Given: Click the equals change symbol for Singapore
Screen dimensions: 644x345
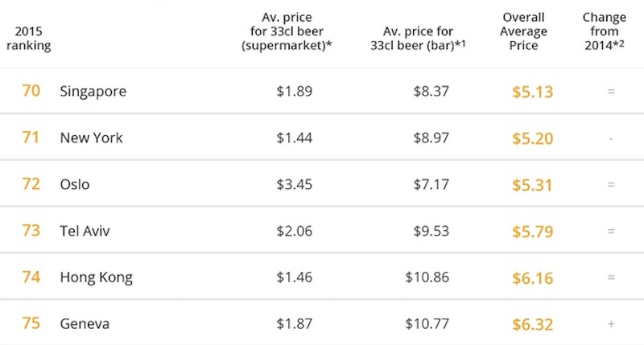Looking at the screenshot, I should click(x=611, y=92).
